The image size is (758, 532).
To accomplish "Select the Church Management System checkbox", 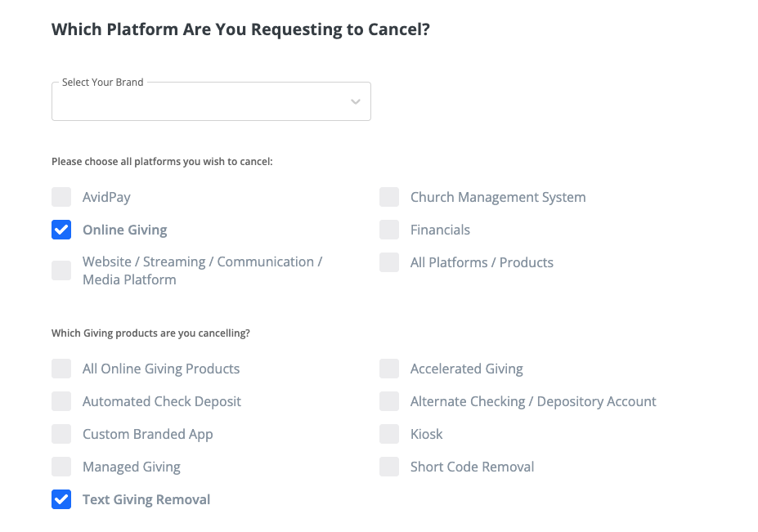I will pos(389,197).
